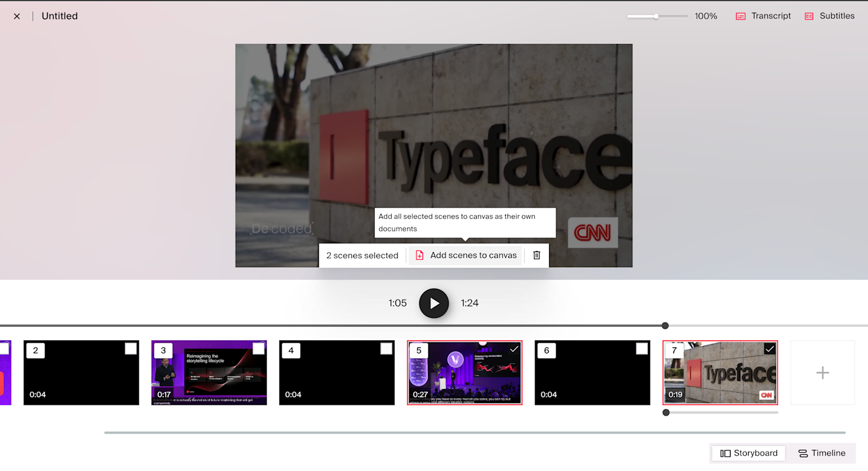Click the total duration 1:24 label
868x471 pixels.
(x=470, y=303)
